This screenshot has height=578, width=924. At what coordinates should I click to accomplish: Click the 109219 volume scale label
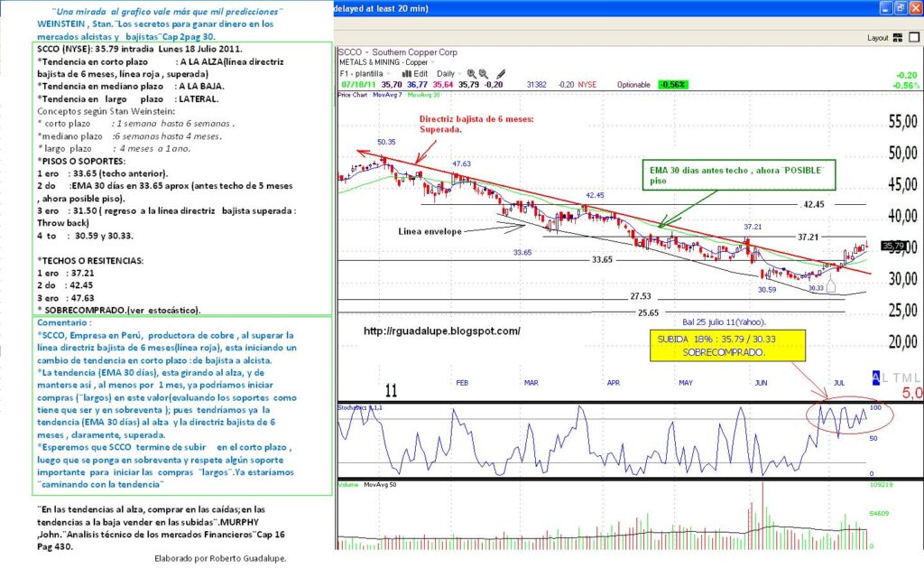tap(881, 485)
